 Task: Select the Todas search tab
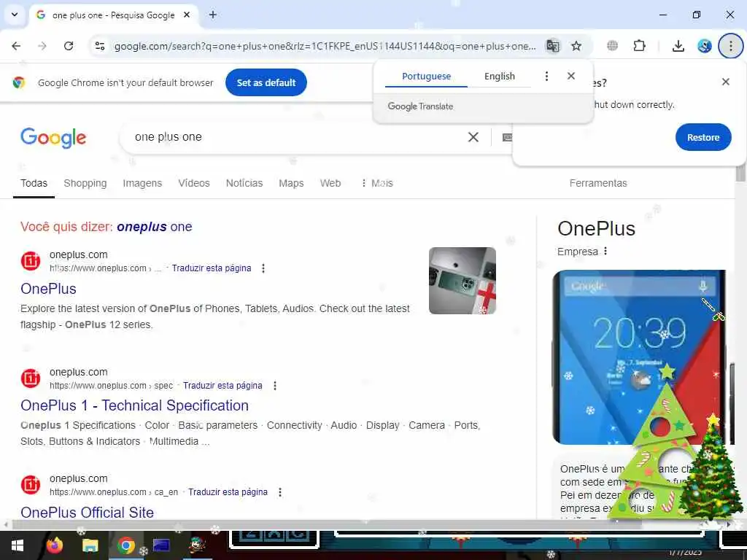click(x=34, y=183)
